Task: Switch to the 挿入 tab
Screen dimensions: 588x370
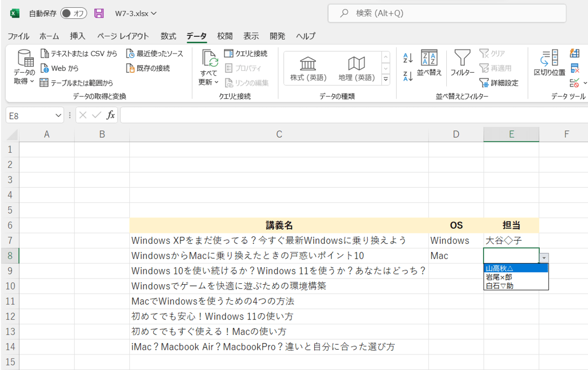Action: 77,36
